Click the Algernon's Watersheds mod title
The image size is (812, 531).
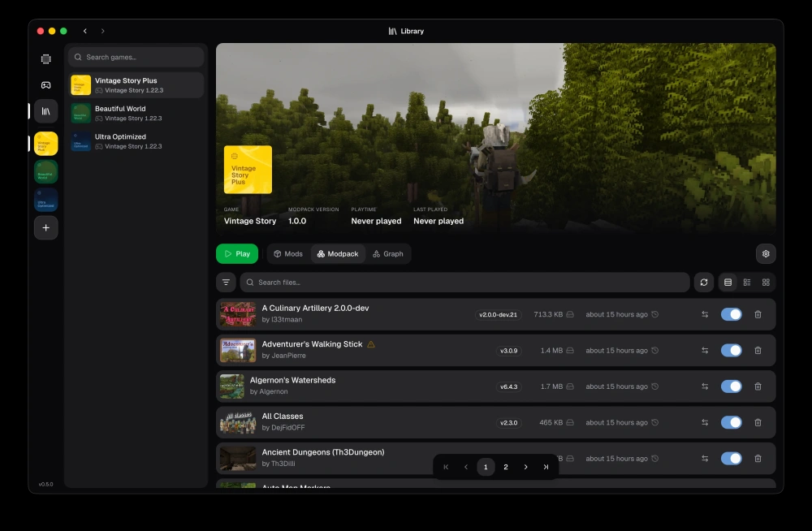tap(292, 380)
